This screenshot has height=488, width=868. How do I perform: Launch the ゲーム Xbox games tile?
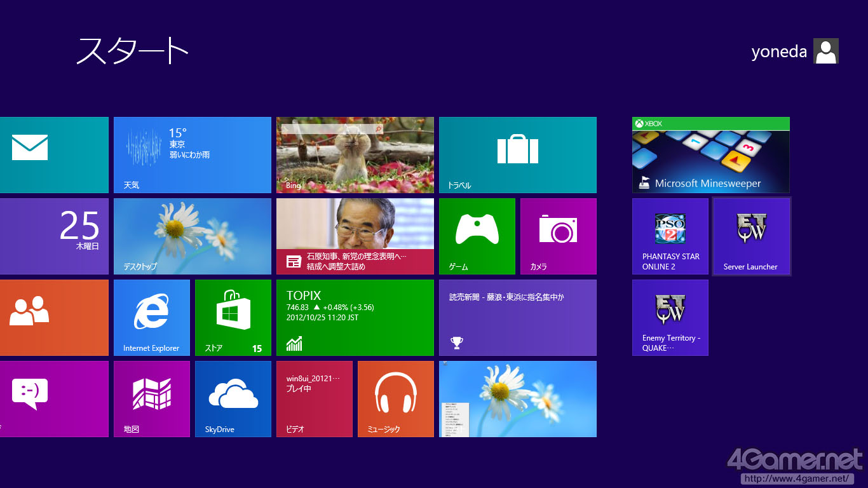(x=477, y=236)
